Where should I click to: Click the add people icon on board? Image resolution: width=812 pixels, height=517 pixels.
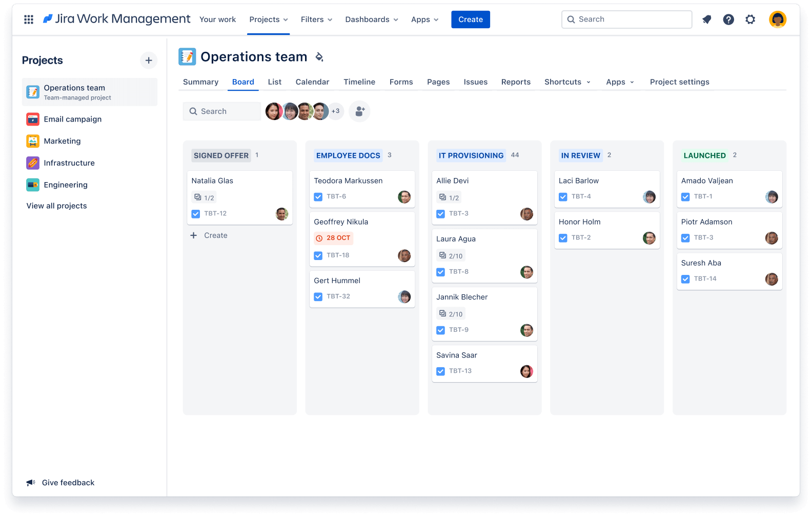[x=359, y=111]
